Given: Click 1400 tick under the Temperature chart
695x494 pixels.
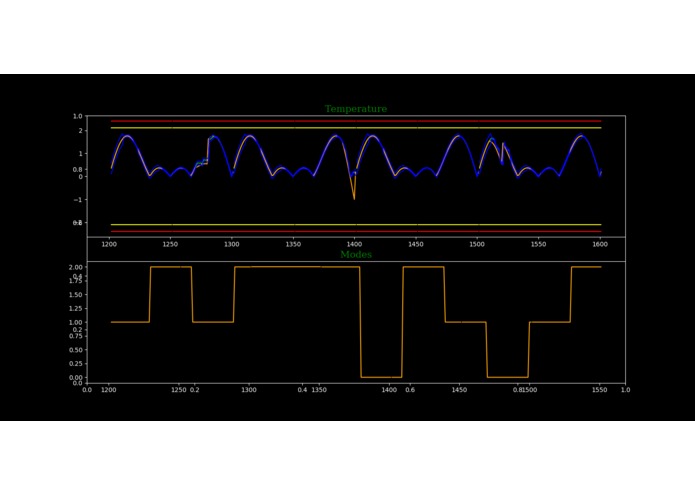Looking at the screenshot, I should tap(355, 244).
